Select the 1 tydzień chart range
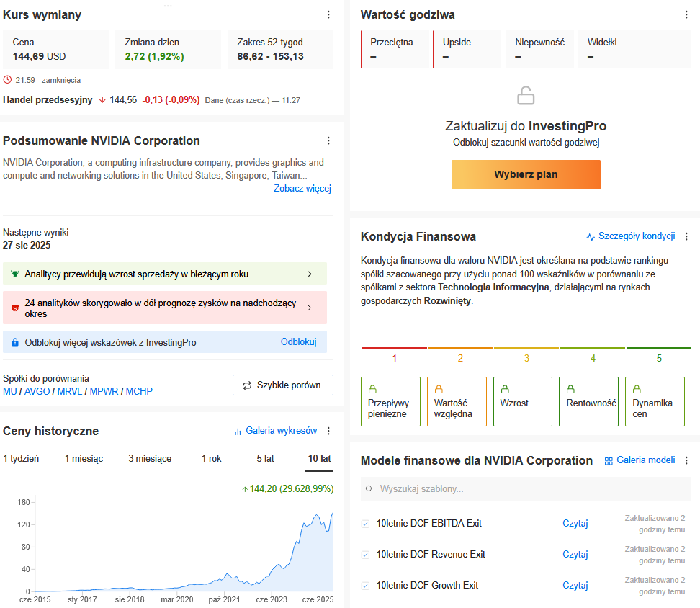 pos(21,458)
